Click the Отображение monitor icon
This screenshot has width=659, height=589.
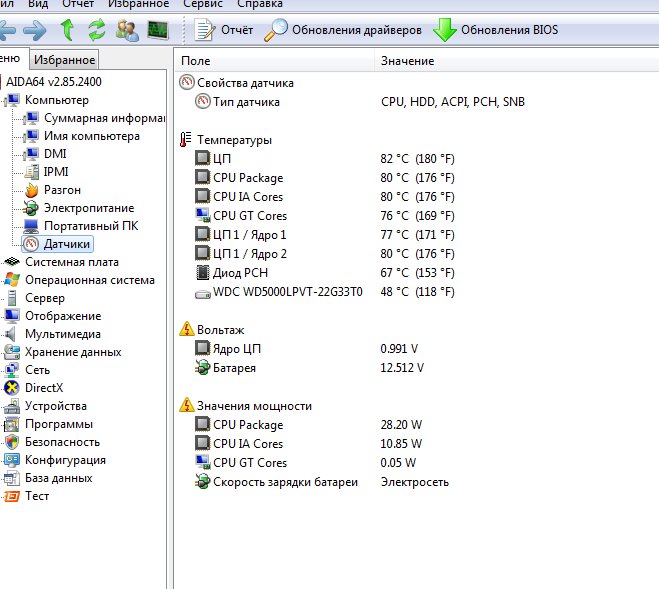pyautogui.click(x=12, y=316)
